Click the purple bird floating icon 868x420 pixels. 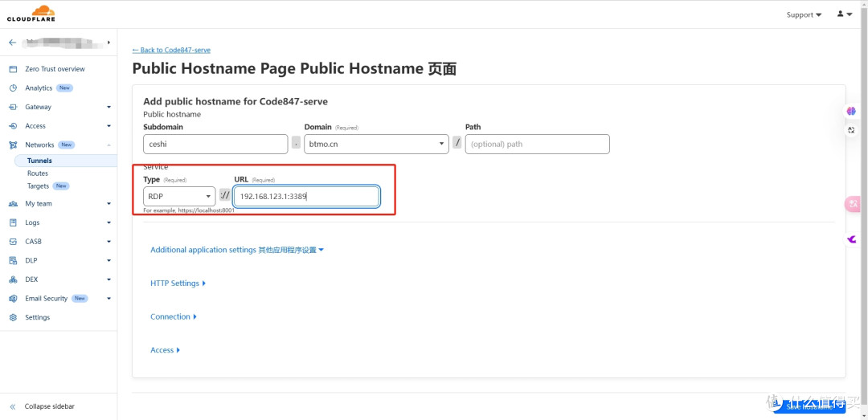pyautogui.click(x=851, y=239)
